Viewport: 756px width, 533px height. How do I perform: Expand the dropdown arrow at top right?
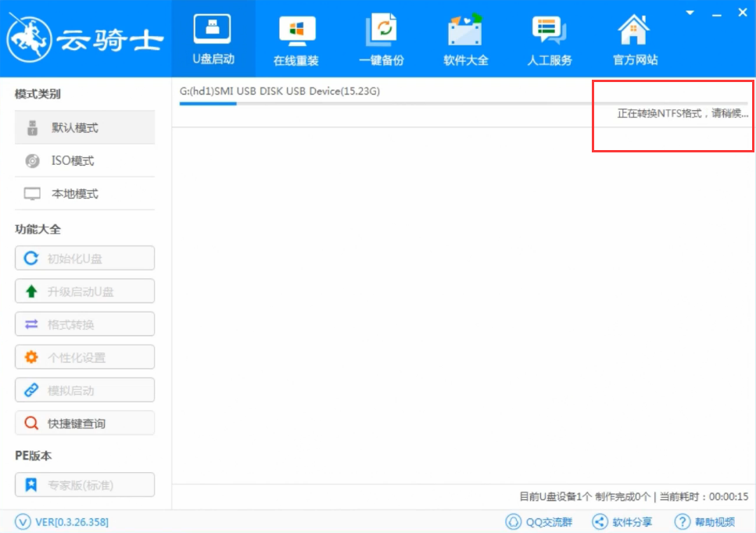[689, 12]
